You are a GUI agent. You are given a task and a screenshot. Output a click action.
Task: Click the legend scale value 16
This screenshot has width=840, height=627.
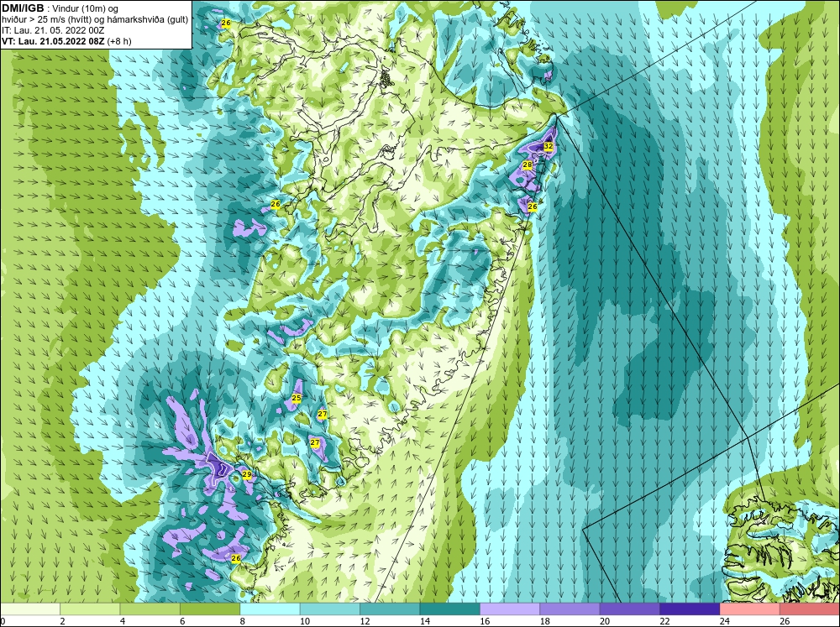click(x=485, y=622)
